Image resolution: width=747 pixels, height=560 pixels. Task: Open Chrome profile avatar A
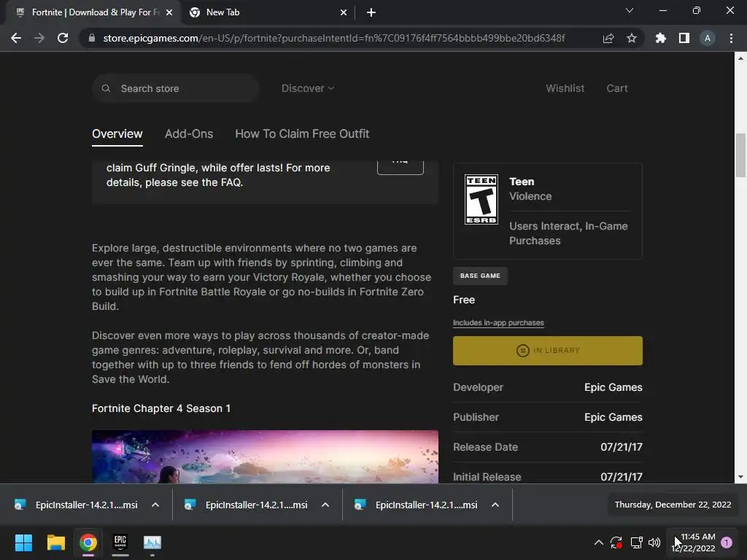pyautogui.click(x=708, y=38)
